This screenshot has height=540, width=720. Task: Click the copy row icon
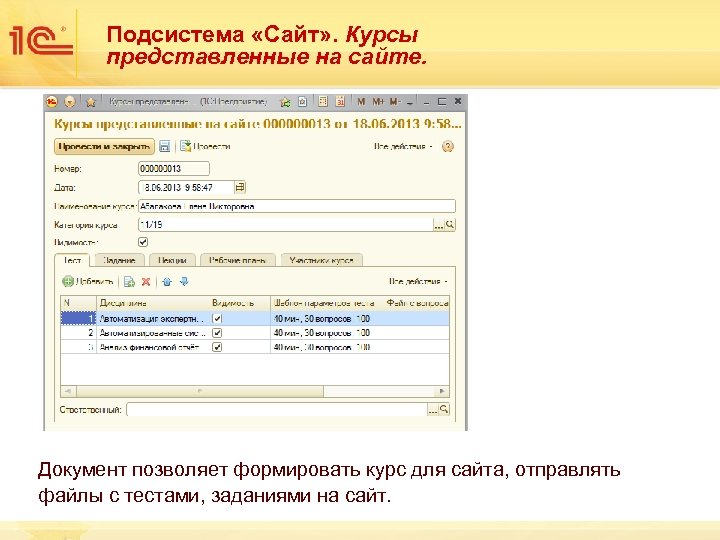point(129,282)
